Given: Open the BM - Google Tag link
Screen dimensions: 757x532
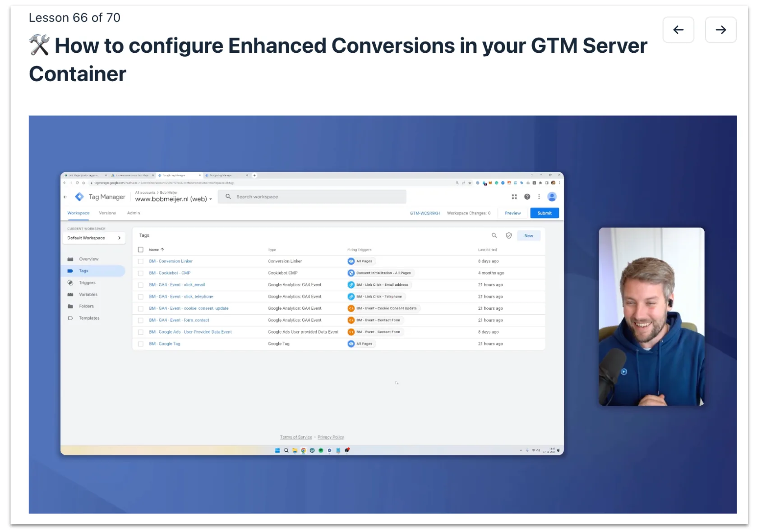Looking at the screenshot, I should [165, 344].
